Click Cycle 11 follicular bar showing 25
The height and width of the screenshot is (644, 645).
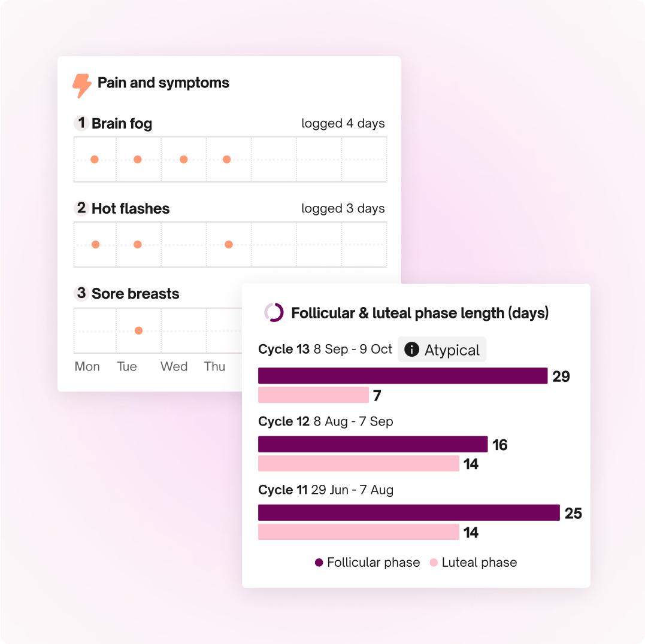click(408, 513)
